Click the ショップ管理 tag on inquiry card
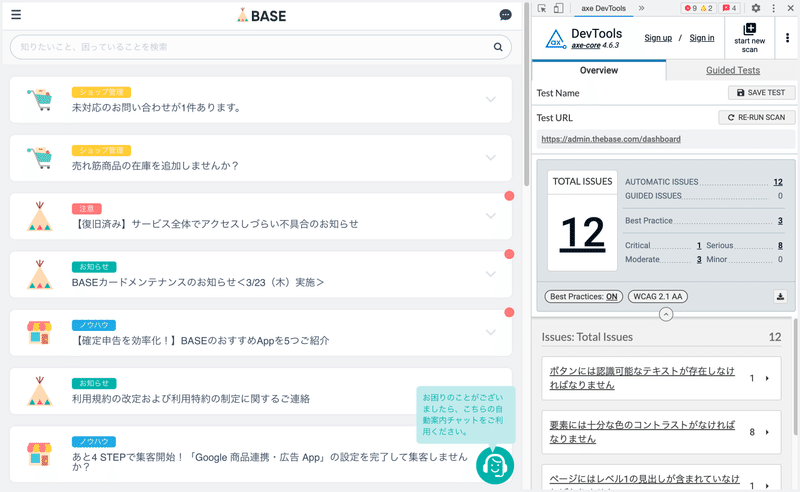This screenshot has width=800, height=492. 102,92
